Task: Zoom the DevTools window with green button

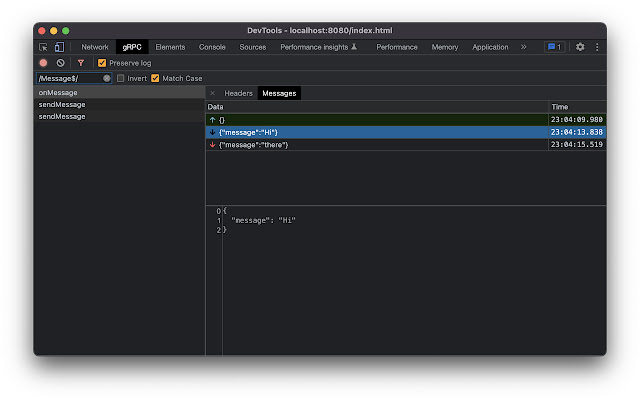Action: tap(66, 31)
